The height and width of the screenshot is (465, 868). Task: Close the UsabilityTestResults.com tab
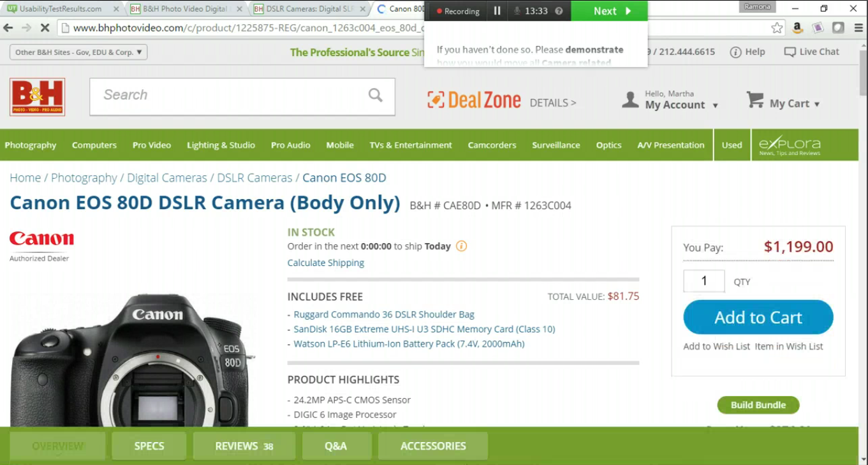click(116, 9)
